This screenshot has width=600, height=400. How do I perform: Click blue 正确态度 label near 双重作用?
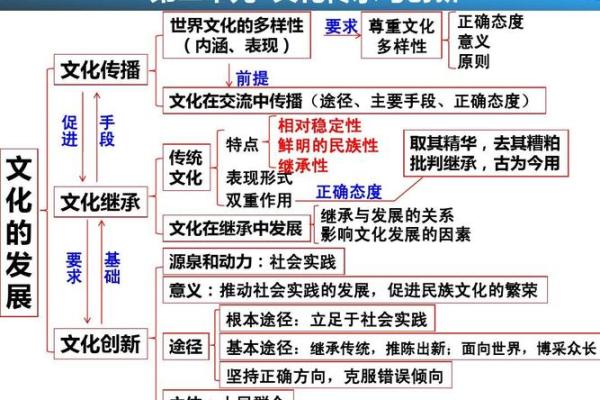(349, 192)
